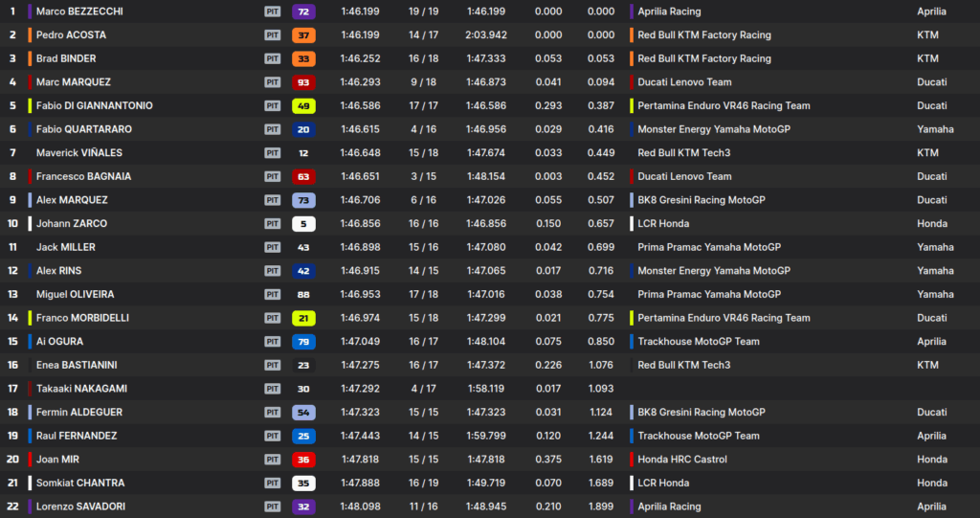
Task: Click Honda HRC Castrol team name
Action: 682,460
